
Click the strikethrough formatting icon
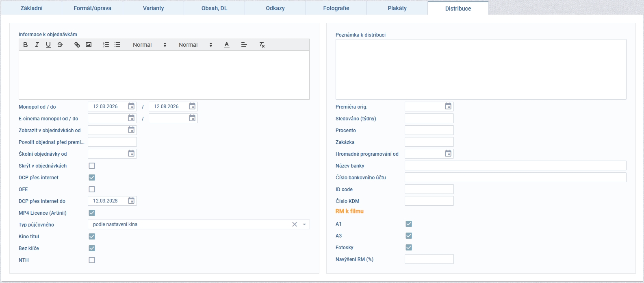(60, 45)
